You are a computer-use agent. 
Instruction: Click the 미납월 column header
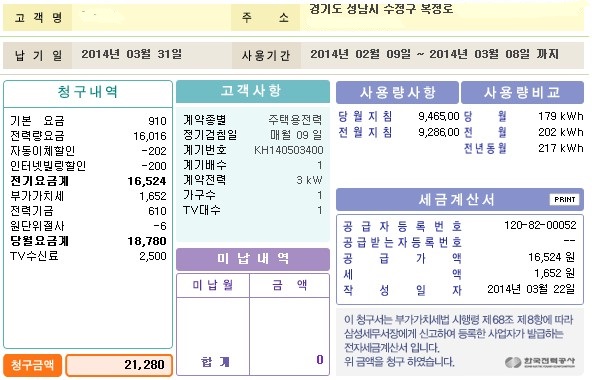point(213,285)
